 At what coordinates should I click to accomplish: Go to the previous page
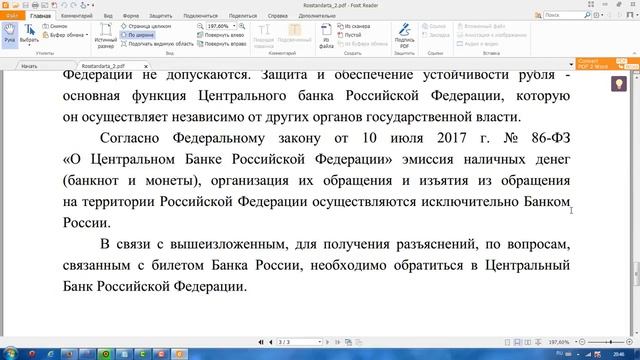271,342
